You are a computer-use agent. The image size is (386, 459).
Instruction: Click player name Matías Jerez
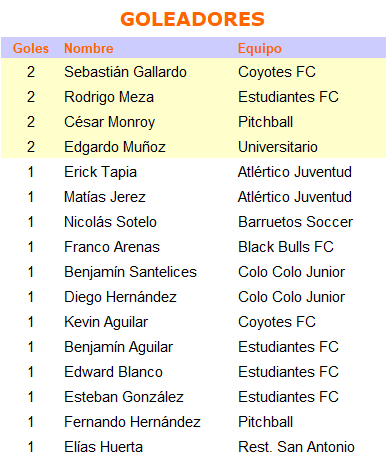coord(105,197)
